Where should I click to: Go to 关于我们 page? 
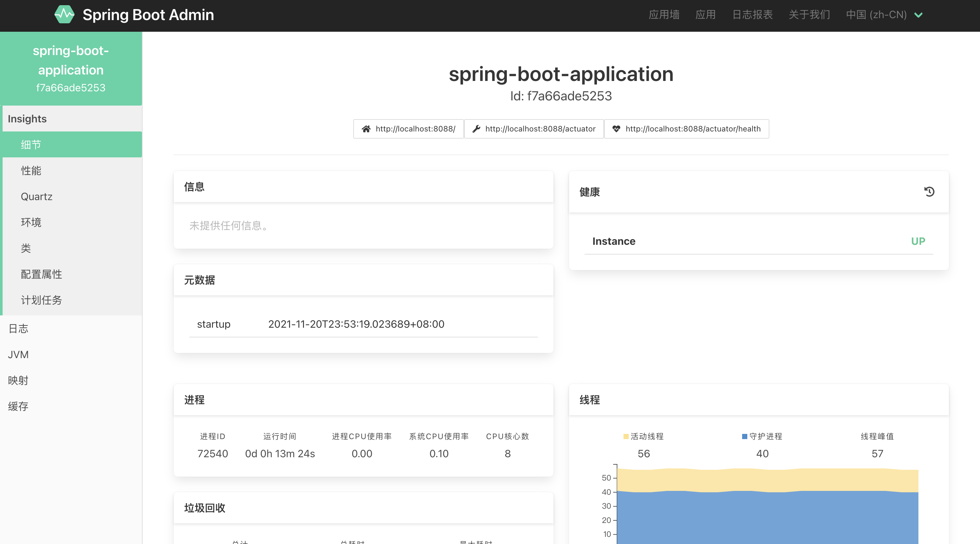coord(809,15)
